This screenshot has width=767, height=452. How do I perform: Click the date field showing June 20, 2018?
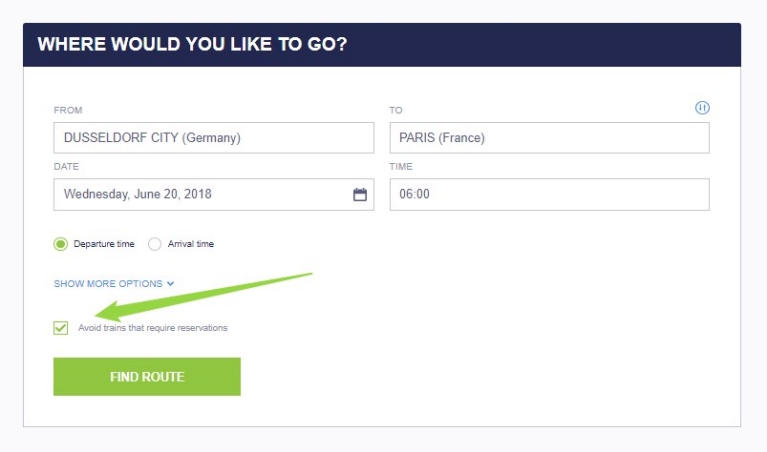(x=200, y=195)
